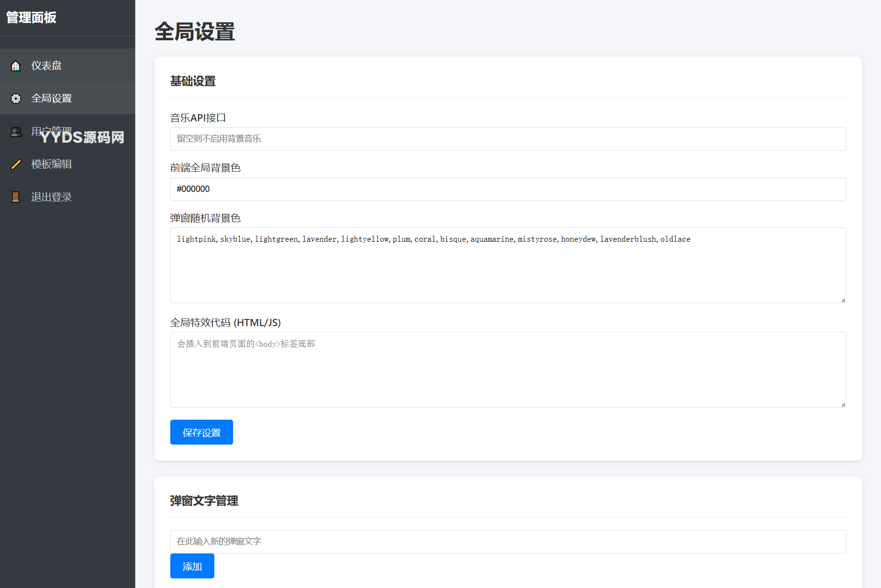Open the 仪表盘 menu item

[47, 66]
